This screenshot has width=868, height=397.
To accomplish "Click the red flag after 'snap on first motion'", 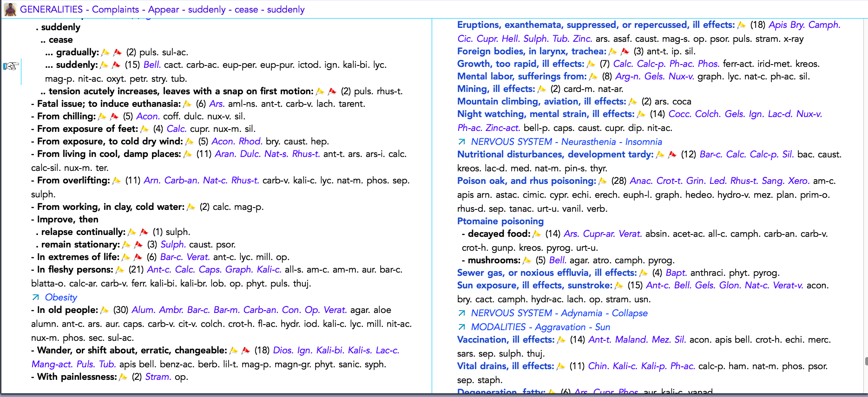I will coord(332,91).
